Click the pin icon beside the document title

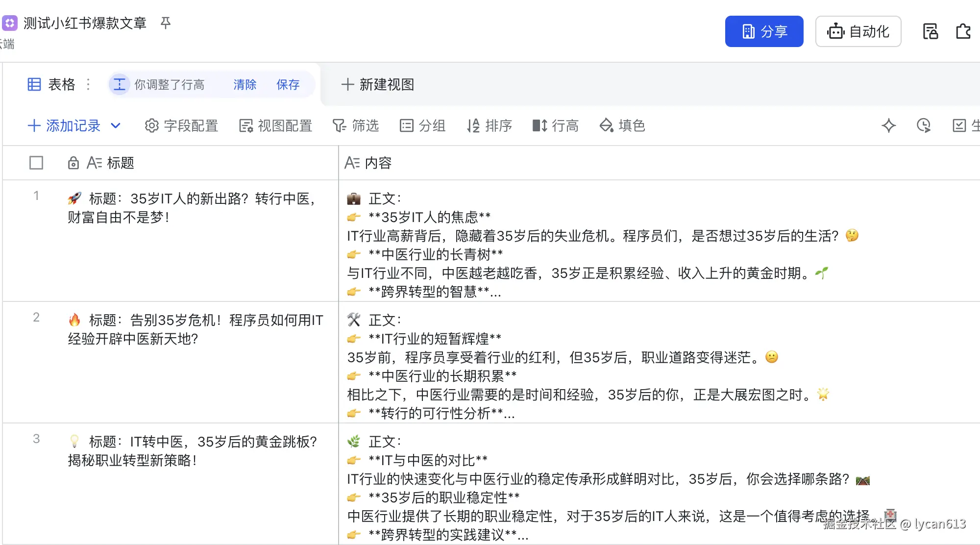pos(166,23)
